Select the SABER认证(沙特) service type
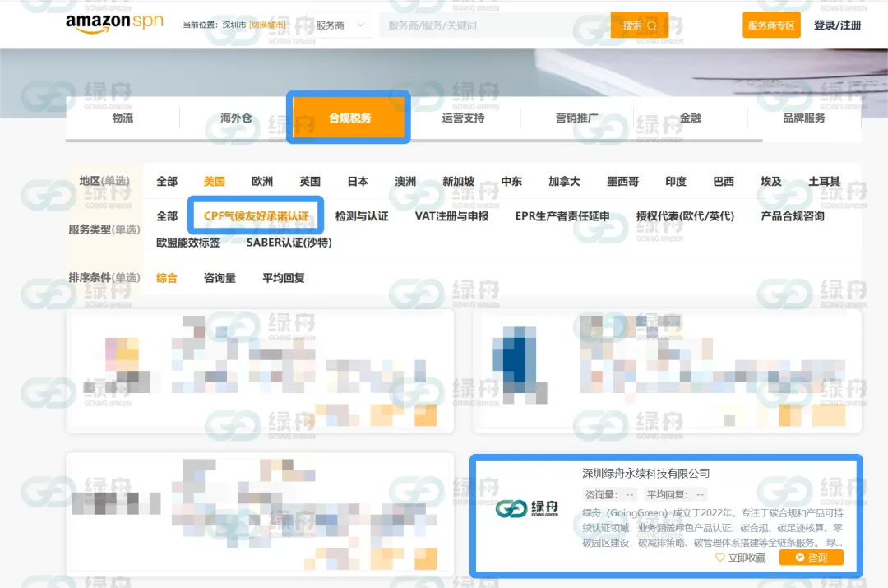 pos(289,243)
